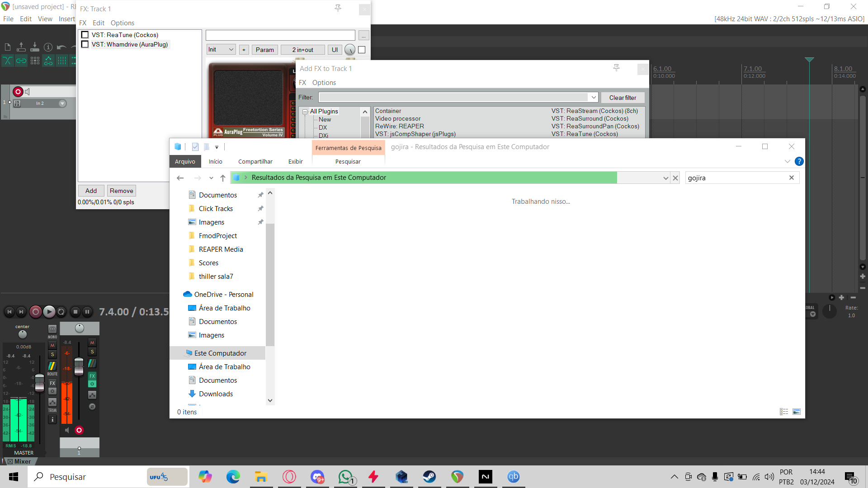Toggle the master MONO button
This screenshot has height=488, width=868.
click(52, 329)
